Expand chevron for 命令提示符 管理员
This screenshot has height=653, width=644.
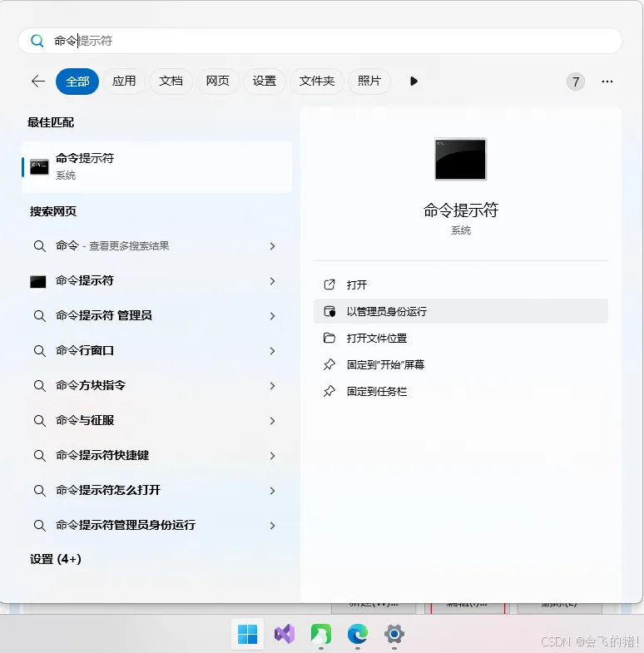coord(272,316)
